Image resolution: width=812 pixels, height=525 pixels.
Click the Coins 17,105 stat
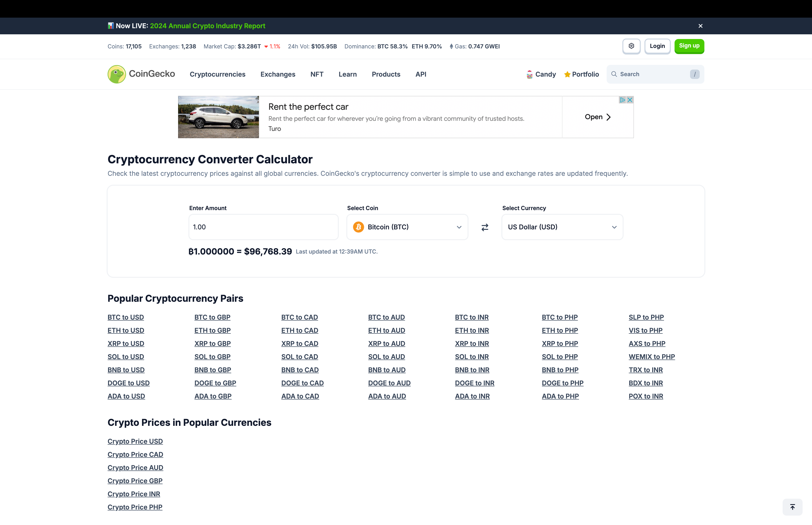(x=125, y=46)
